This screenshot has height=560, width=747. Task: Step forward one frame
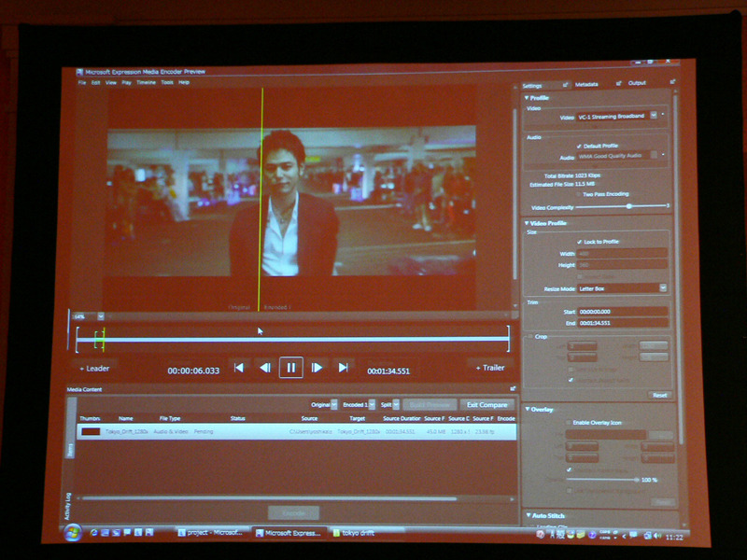click(317, 368)
